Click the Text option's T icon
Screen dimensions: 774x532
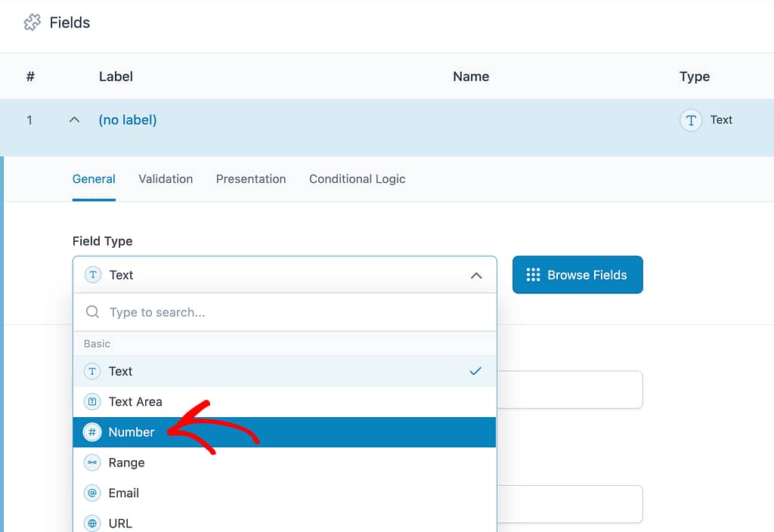pyautogui.click(x=92, y=371)
